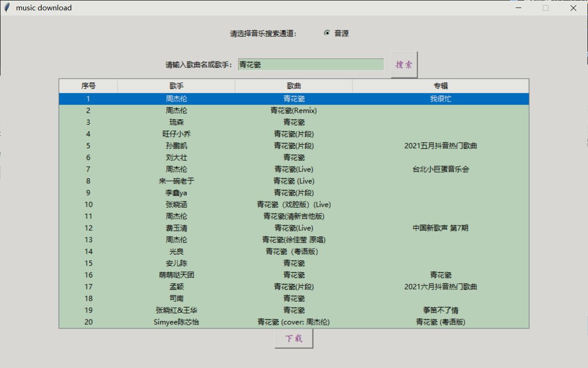The height and width of the screenshot is (368, 588).
Task: Select the 光良 粤语版 song row
Action: coord(294,251)
